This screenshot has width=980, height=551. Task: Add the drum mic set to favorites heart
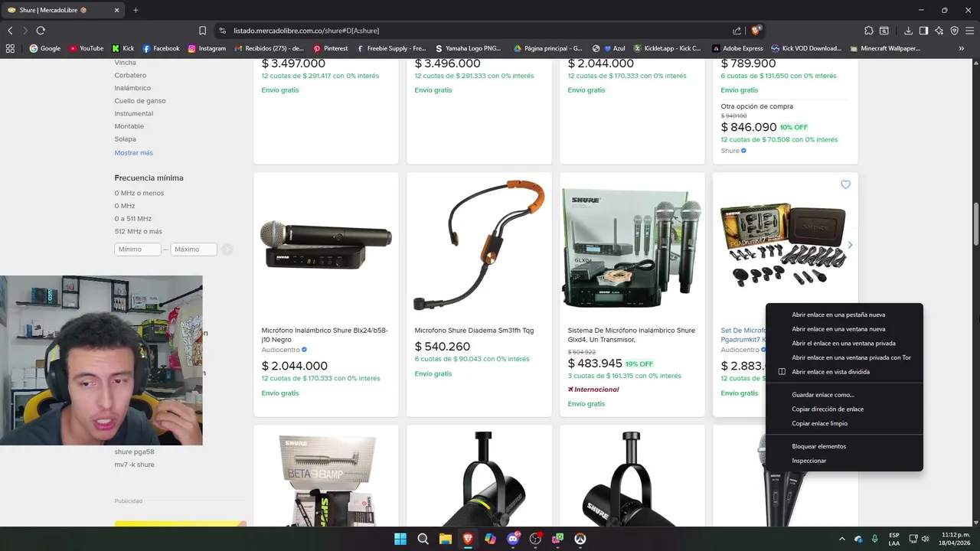845,184
